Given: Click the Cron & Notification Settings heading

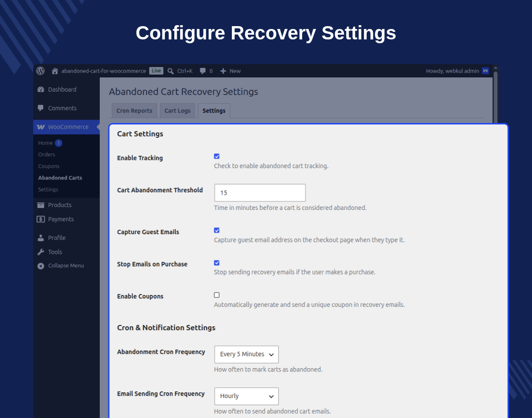Looking at the screenshot, I should tap(166, 328).
